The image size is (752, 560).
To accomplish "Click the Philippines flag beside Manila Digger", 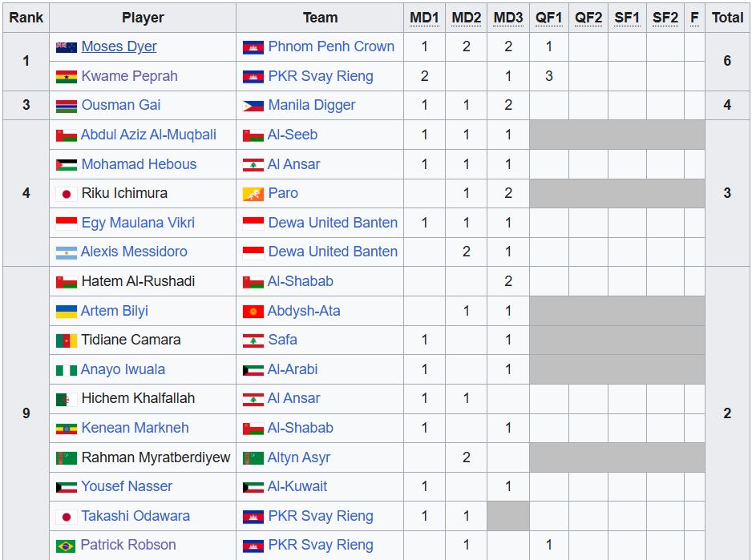I will (x=253, y=106).
